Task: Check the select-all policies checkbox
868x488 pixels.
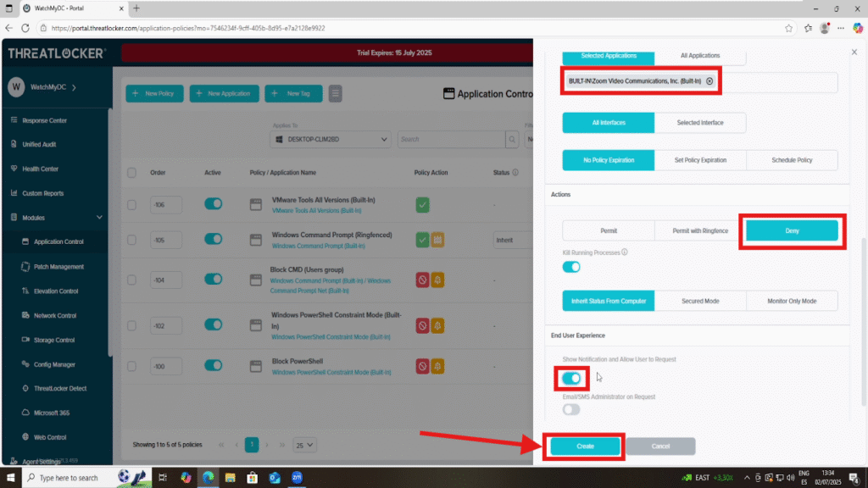Action: click(131, 173)
